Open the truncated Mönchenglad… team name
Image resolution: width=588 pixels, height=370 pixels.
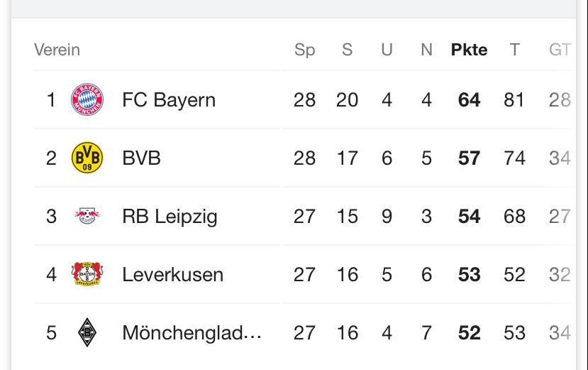(x=192, y=333)
